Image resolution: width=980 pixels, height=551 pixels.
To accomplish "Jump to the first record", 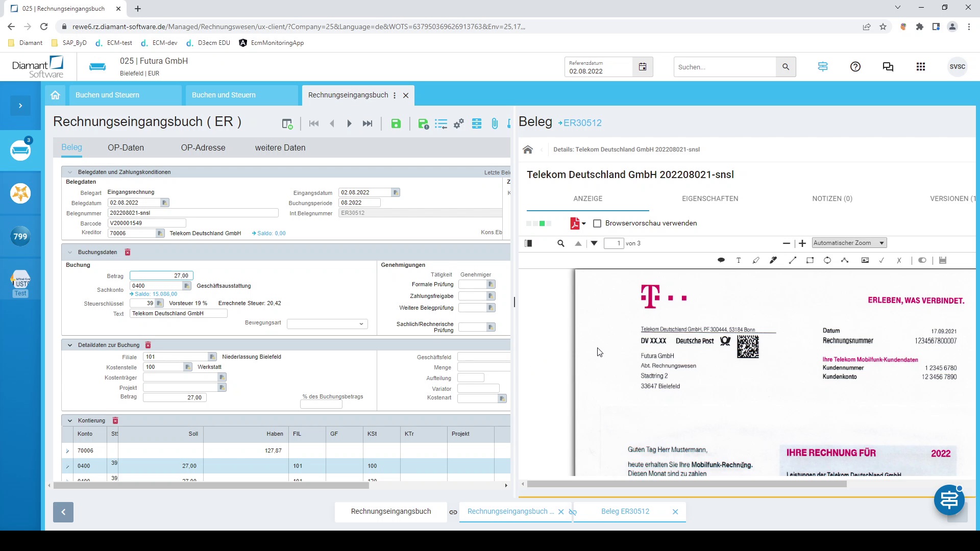I will (314, 124).
